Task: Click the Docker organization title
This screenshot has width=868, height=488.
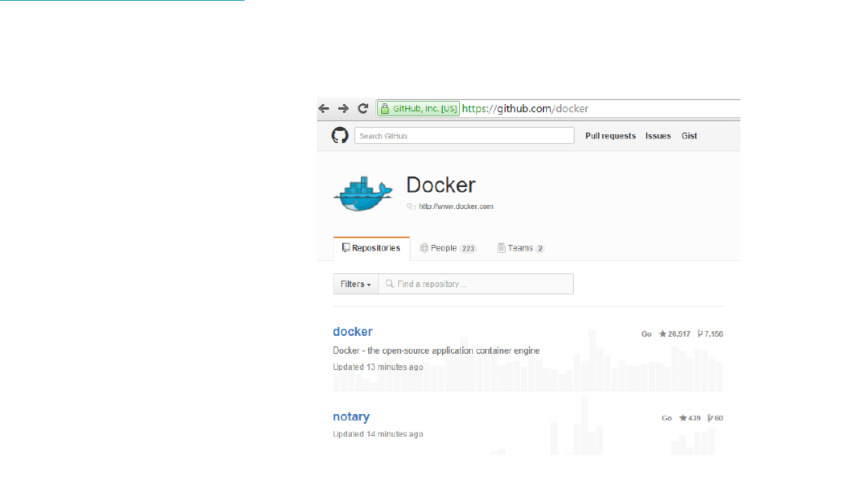Action: (441, 185)
